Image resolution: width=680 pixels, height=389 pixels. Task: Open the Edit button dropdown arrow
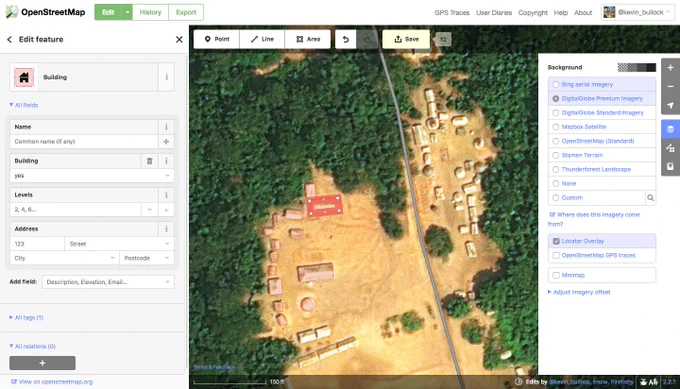coord(127,12)
